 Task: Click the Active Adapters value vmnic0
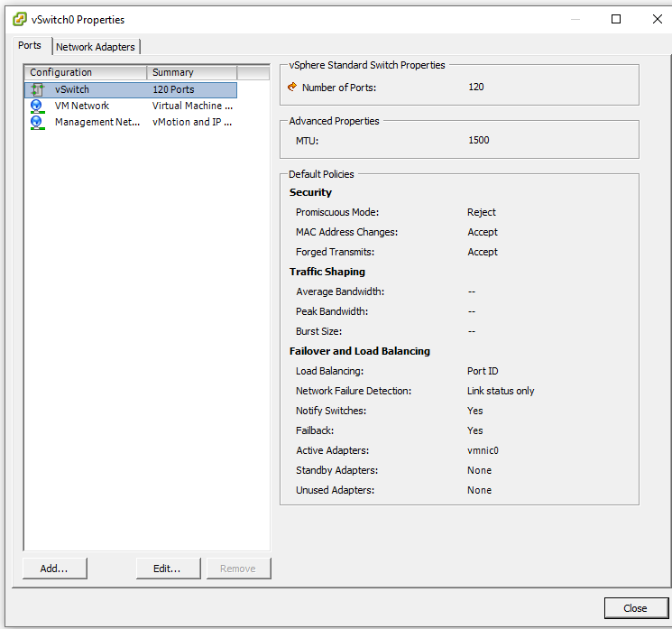(x=483, y=450)
